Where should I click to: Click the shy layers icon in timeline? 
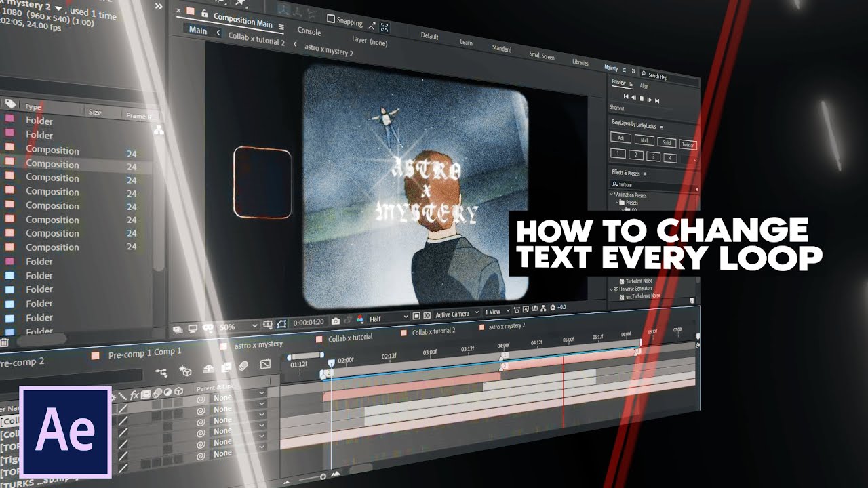click(x=208, y=369)
